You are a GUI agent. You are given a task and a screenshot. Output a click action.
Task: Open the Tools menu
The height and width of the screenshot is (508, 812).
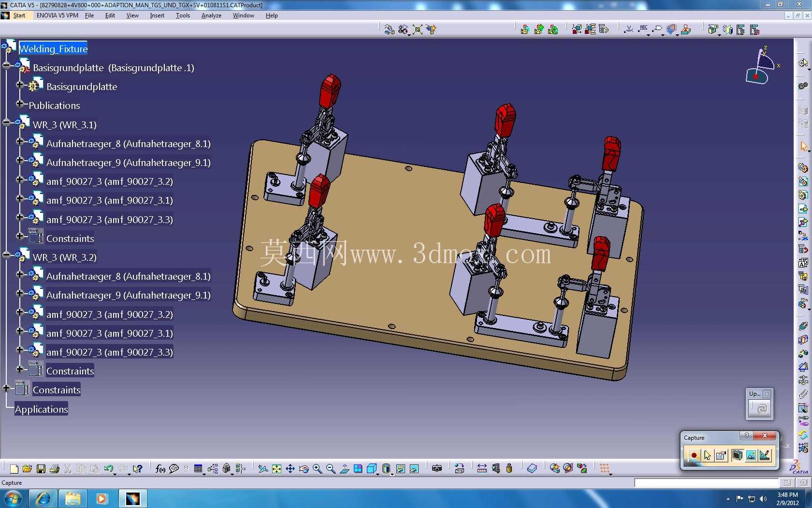coord(183,15)
